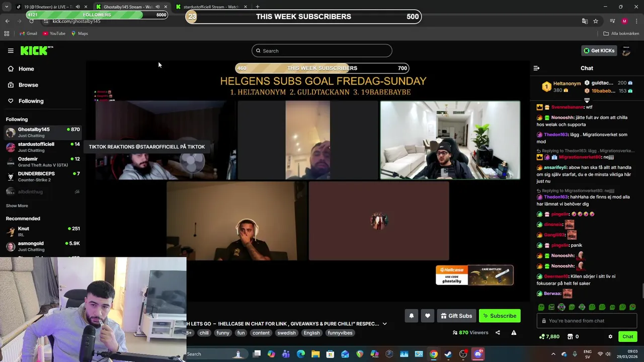Open the shop icon with 0

pyautogui.click(x=573, y=336)
